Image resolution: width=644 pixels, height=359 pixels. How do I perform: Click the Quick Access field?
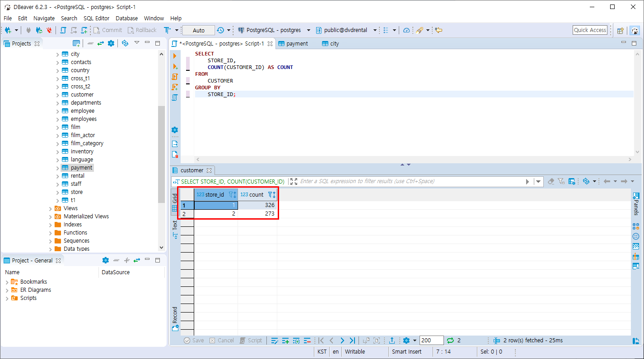pos(590,30)
